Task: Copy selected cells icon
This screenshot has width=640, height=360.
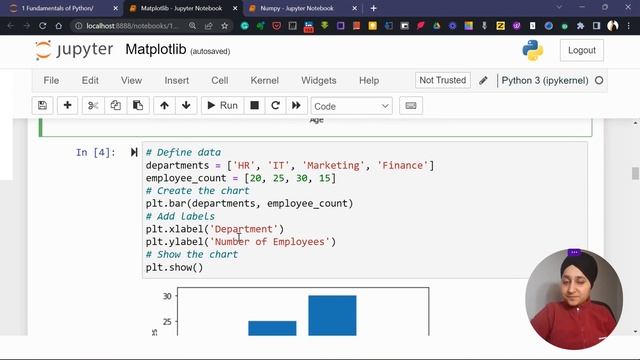Action: click(x=116, y=106)
